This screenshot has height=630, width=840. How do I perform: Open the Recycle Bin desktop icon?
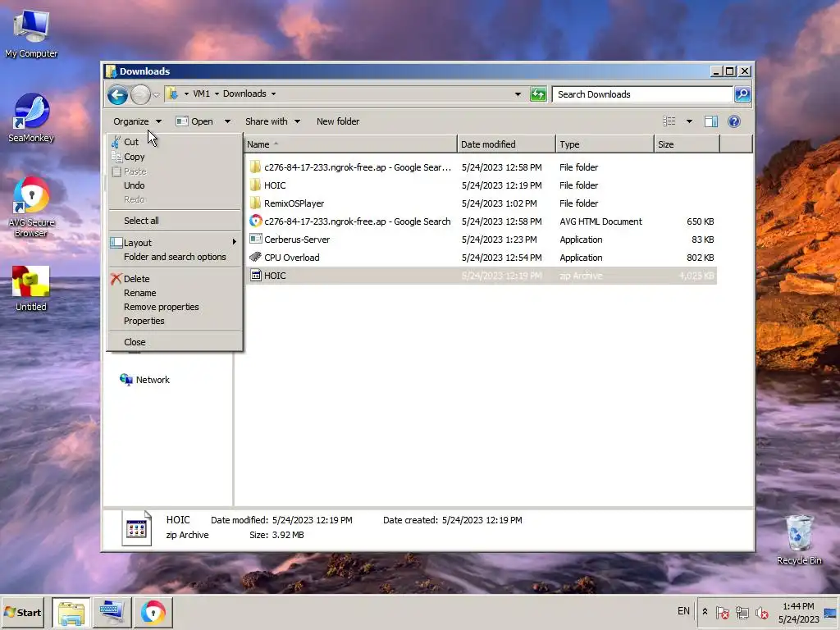pyautogui.click(x=799, y=540)
